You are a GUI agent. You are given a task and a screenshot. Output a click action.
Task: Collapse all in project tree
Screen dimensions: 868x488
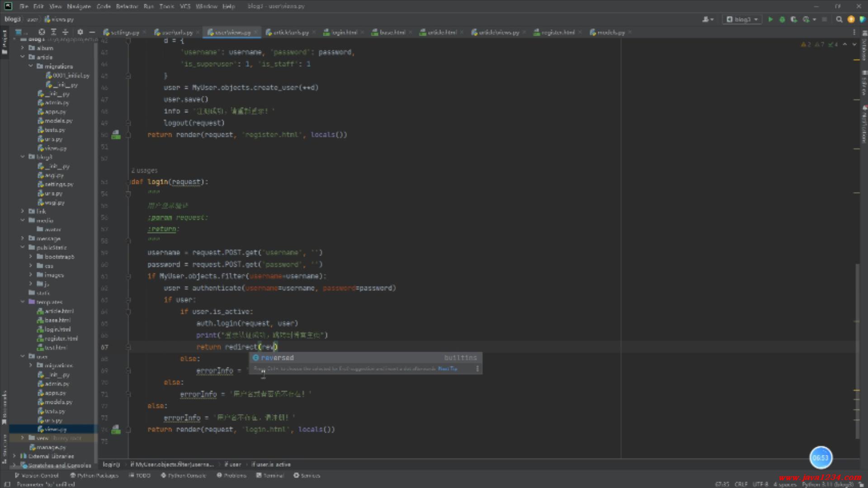click(x=65, y=32)
